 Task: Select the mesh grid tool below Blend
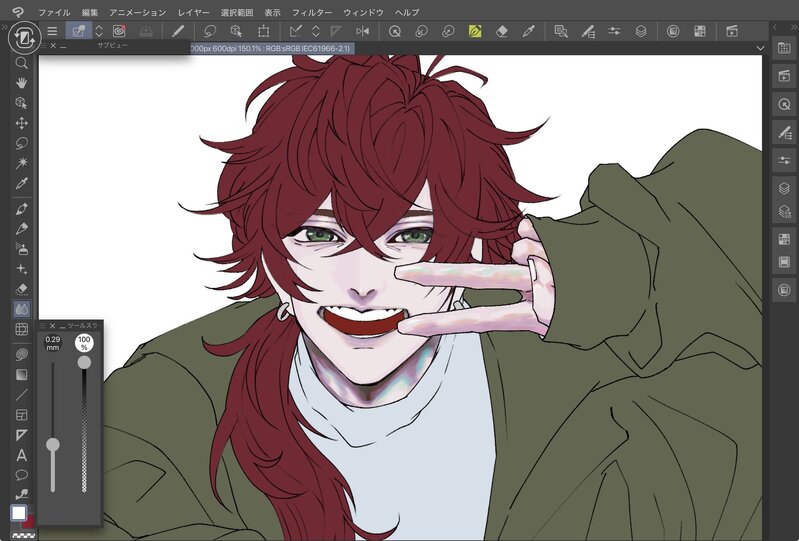click(21, 329)
